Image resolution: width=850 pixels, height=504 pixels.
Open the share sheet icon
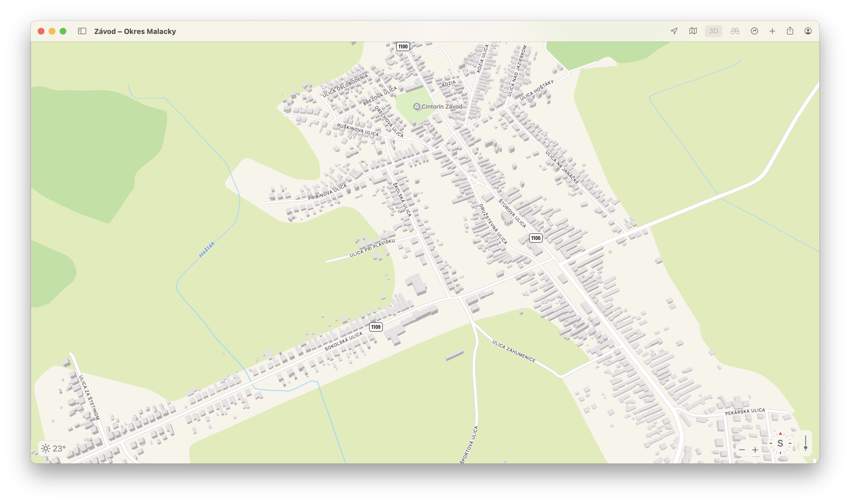790,31
